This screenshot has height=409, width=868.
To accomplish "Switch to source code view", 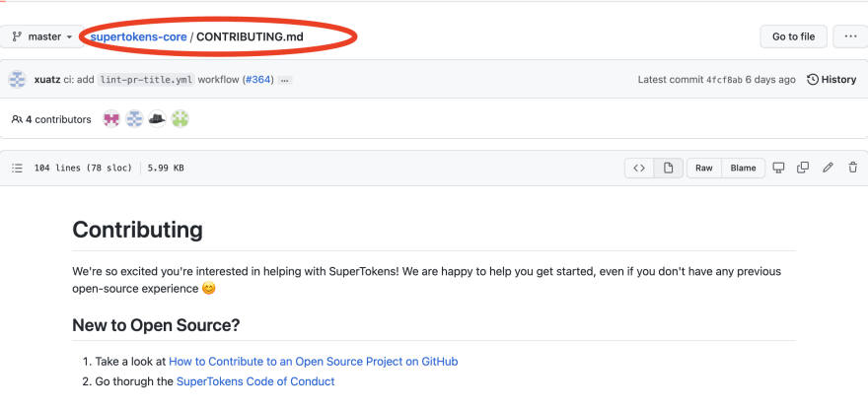I will 639,168.
